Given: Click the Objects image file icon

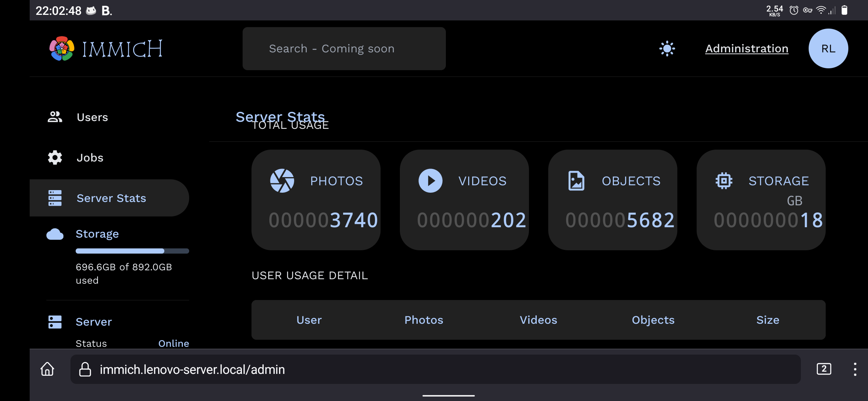Looking at the screenshot, I should [576, 181].
